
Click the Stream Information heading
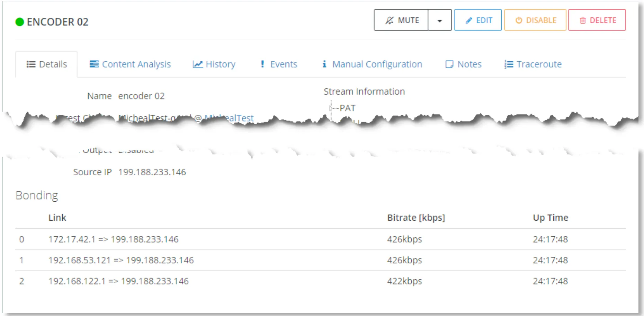pos(364,91)
